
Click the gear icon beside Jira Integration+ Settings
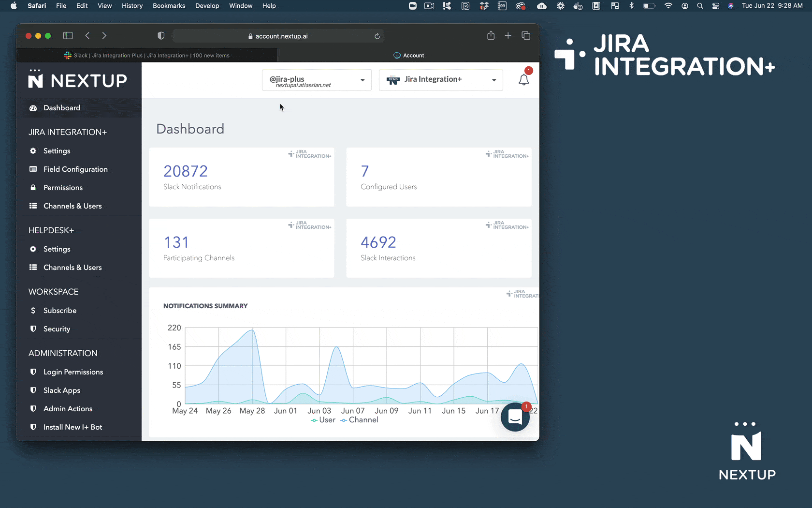tap(33, 151)
